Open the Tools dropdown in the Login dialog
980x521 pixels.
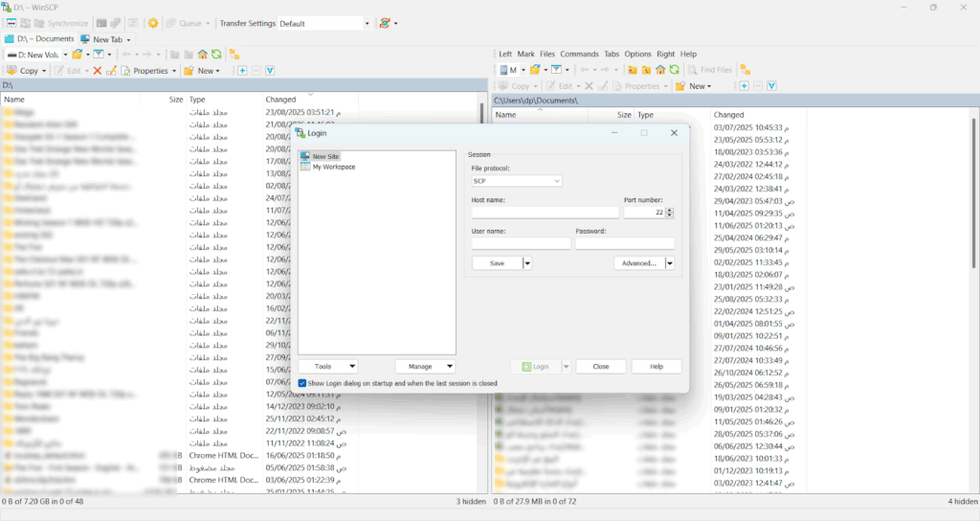[x=327, y=366]
